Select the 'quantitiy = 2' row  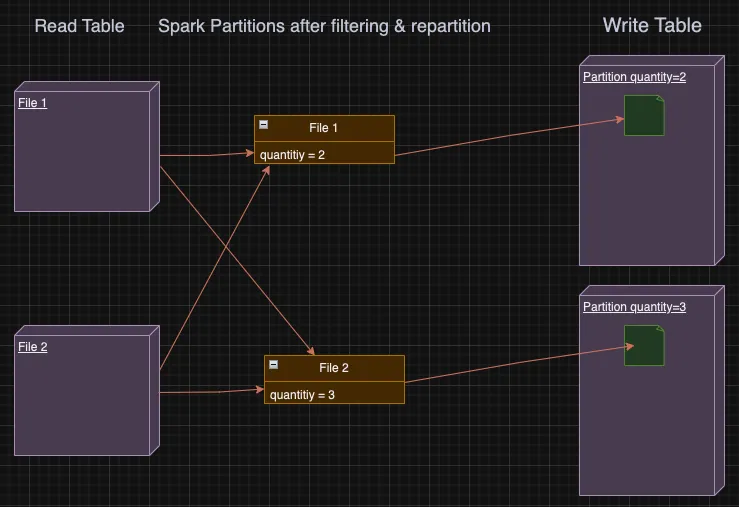click(x=324, y=153)
